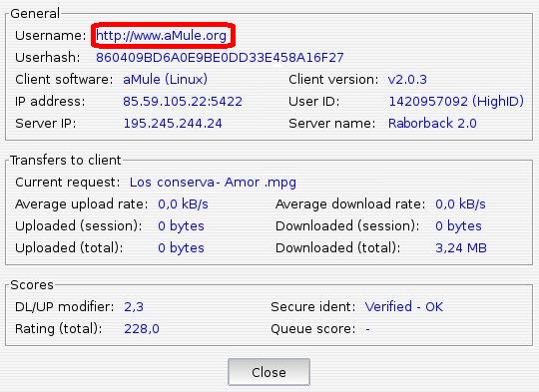Click client software value aMule (Linux)

166,80
